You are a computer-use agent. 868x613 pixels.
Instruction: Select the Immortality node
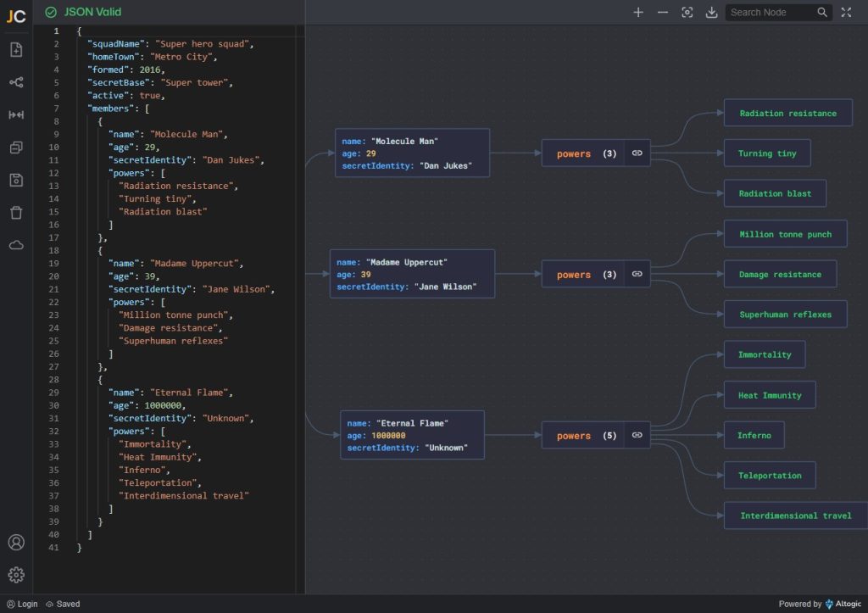click(765, 354)
